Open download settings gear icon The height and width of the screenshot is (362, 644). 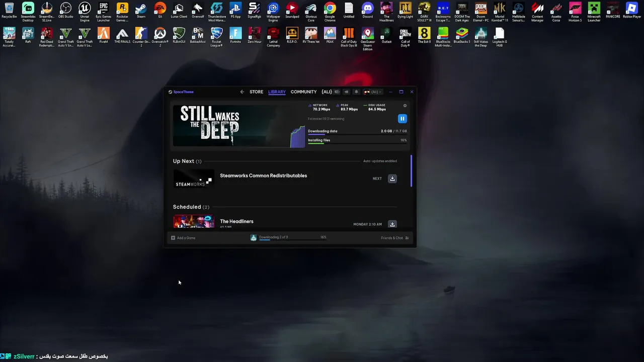[405, 106]
